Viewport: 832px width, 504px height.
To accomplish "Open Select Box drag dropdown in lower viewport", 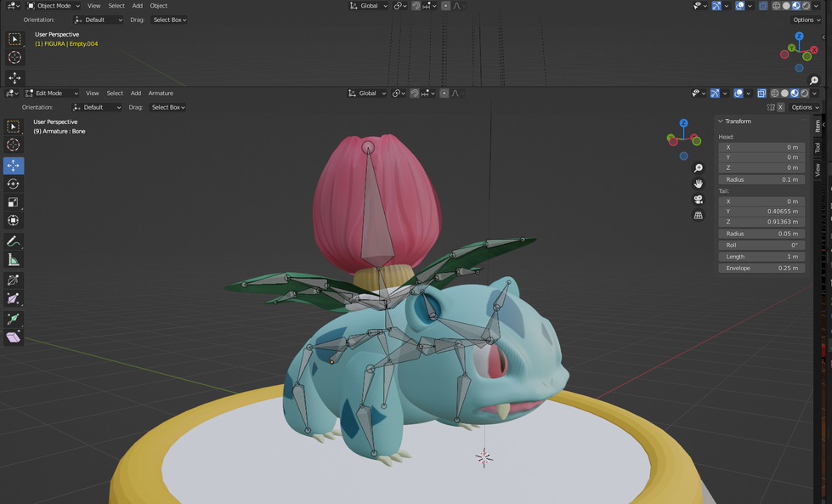I will [168, 107].
